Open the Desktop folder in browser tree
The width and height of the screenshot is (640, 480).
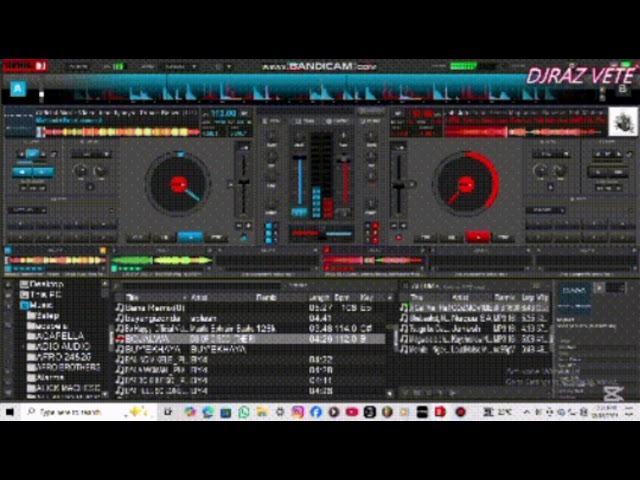[42, 284]
